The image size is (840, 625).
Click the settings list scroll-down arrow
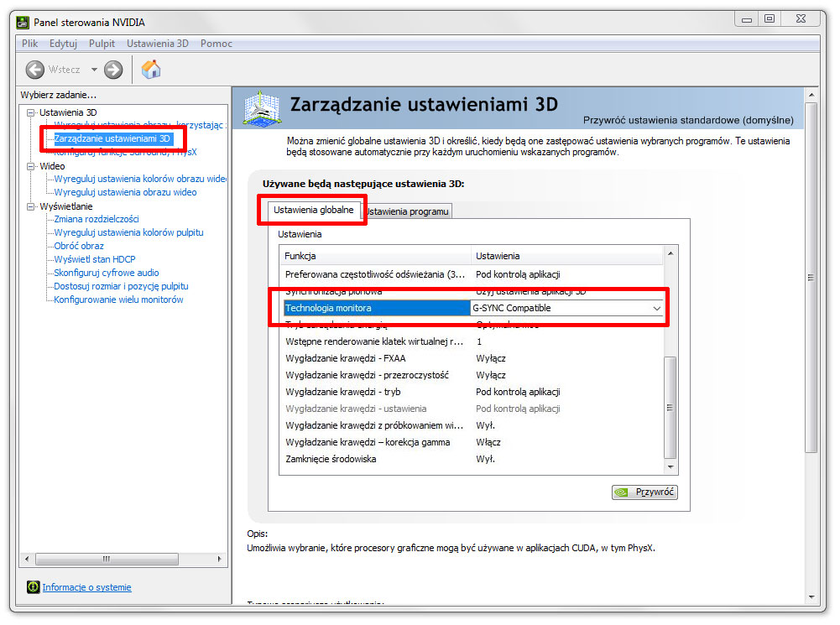670,467
